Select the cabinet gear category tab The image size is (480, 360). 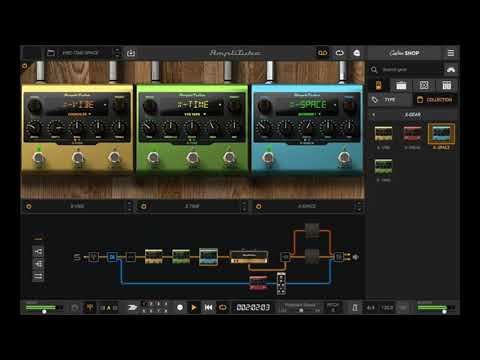[x=424, y=85]
